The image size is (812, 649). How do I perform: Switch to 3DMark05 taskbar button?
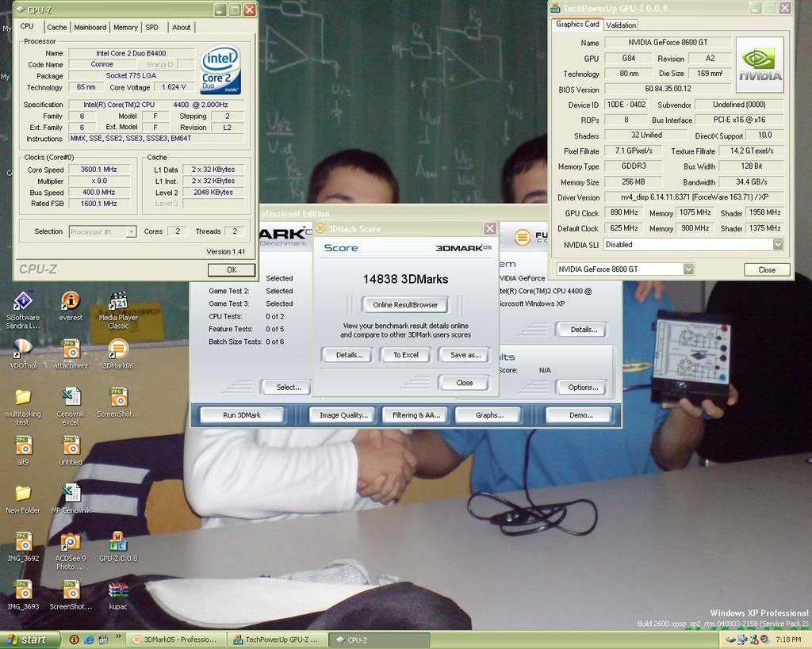[x=175, y=639]
